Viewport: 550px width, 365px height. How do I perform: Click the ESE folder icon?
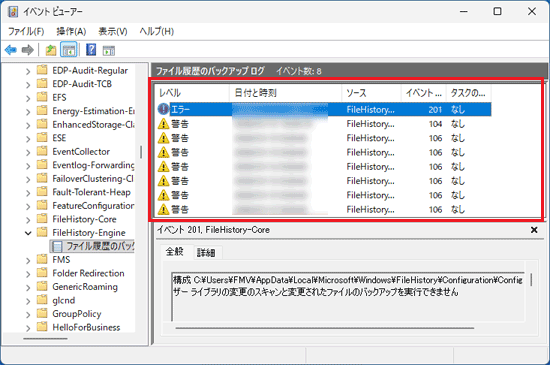point(42,137)
